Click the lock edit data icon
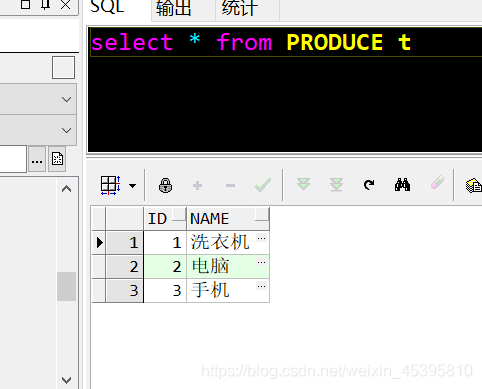 [x=165, y=185]
